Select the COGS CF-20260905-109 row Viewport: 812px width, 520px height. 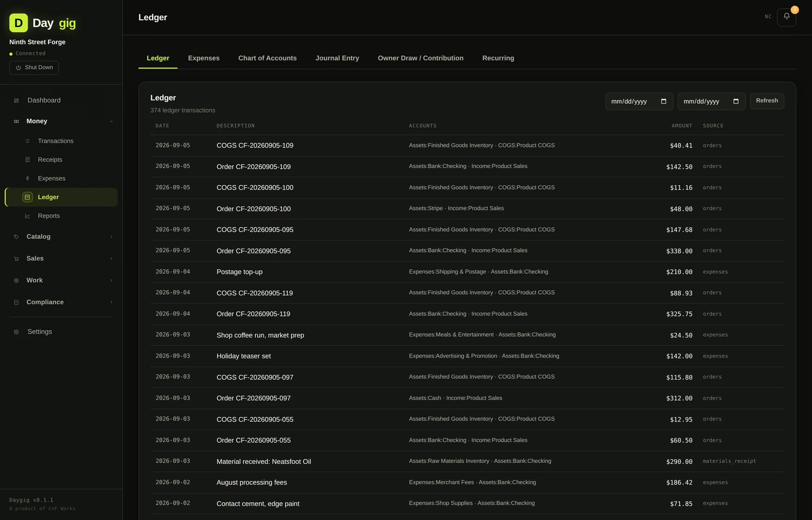467,146
